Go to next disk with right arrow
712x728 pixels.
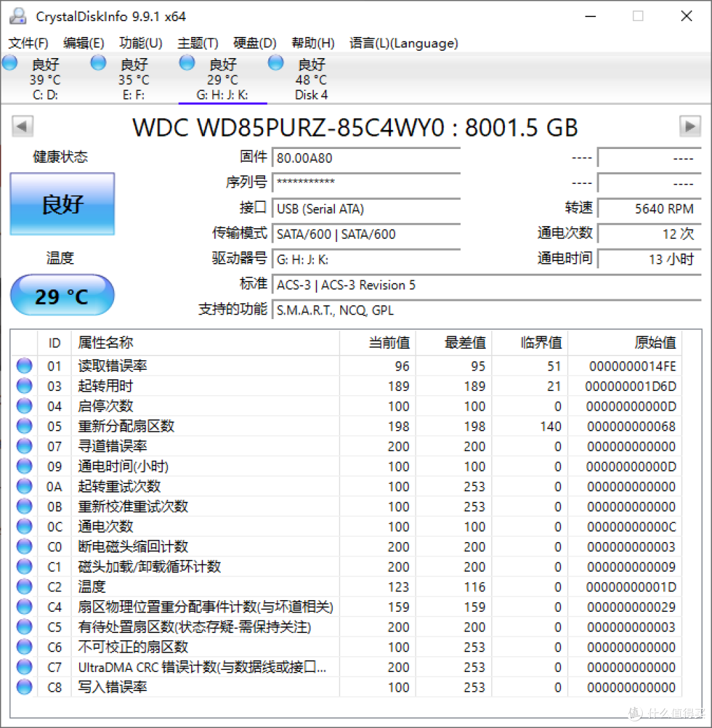pos(690,127)
